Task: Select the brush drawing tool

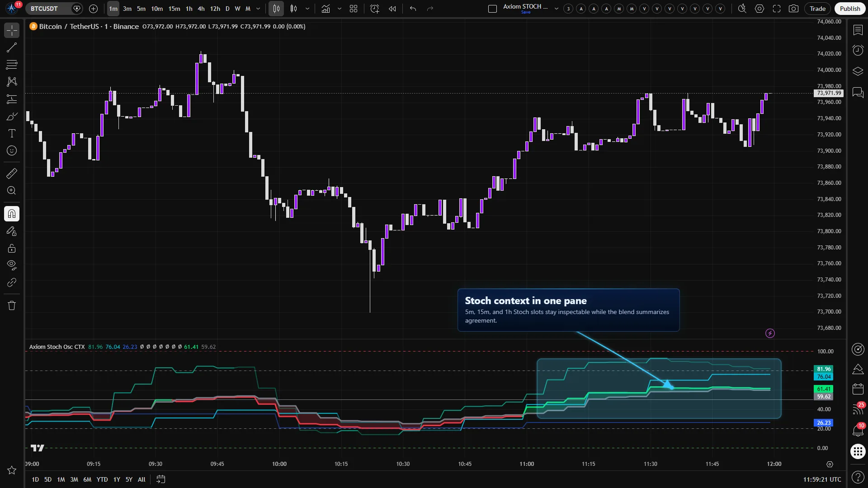Action: pyautogui.click(x=12, y=117)
